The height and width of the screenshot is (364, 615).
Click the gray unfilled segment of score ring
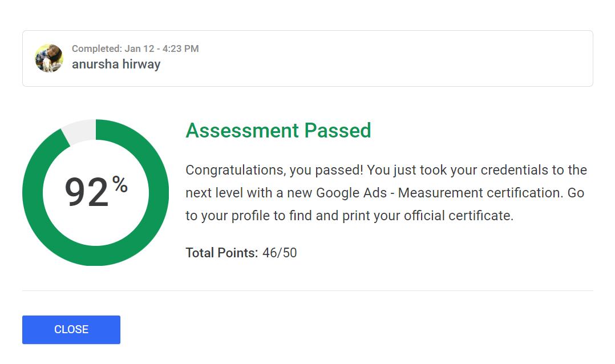(x=81, y=131)
